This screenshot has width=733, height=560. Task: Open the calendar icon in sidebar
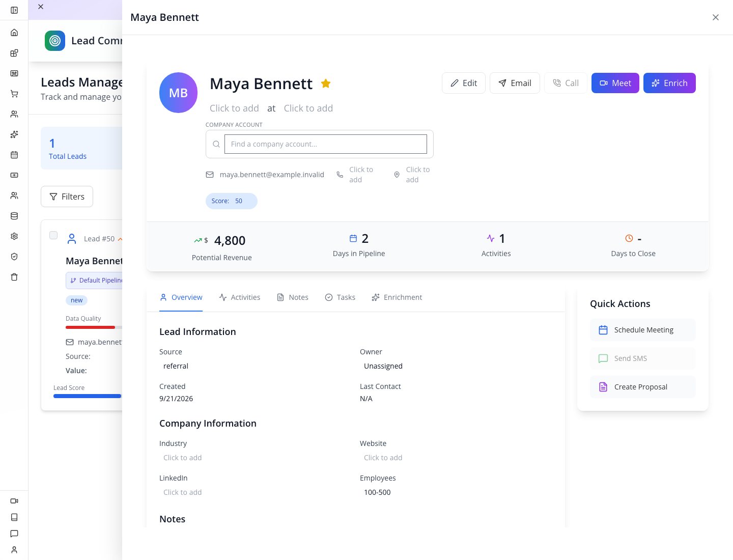(x=14, y=155)
